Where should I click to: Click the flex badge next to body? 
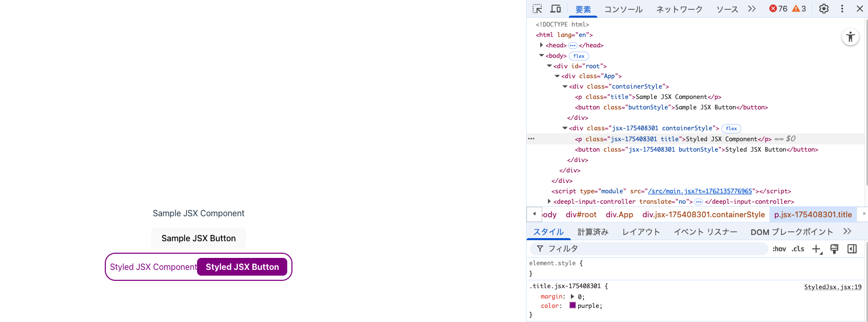tap(579, 56)
